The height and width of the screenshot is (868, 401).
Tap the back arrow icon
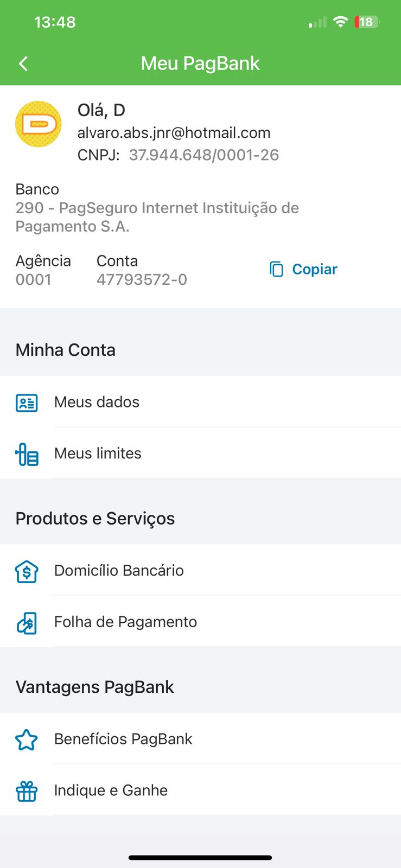[23, 63]
